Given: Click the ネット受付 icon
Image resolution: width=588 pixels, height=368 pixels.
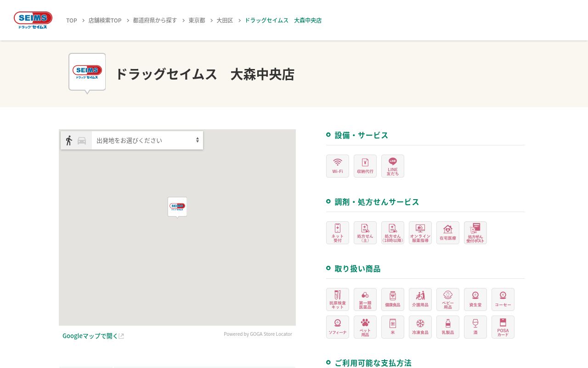Looking at the screenshot, I should tap(338, 233).
